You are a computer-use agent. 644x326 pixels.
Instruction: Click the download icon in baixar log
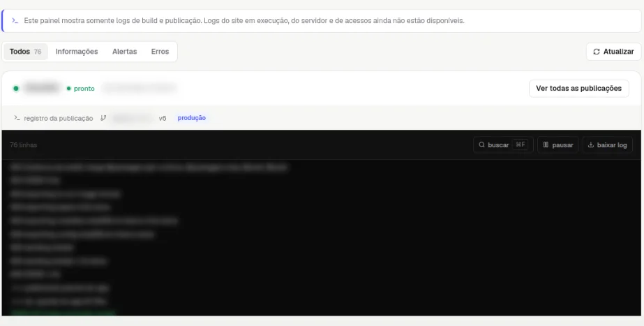point(591,145)
